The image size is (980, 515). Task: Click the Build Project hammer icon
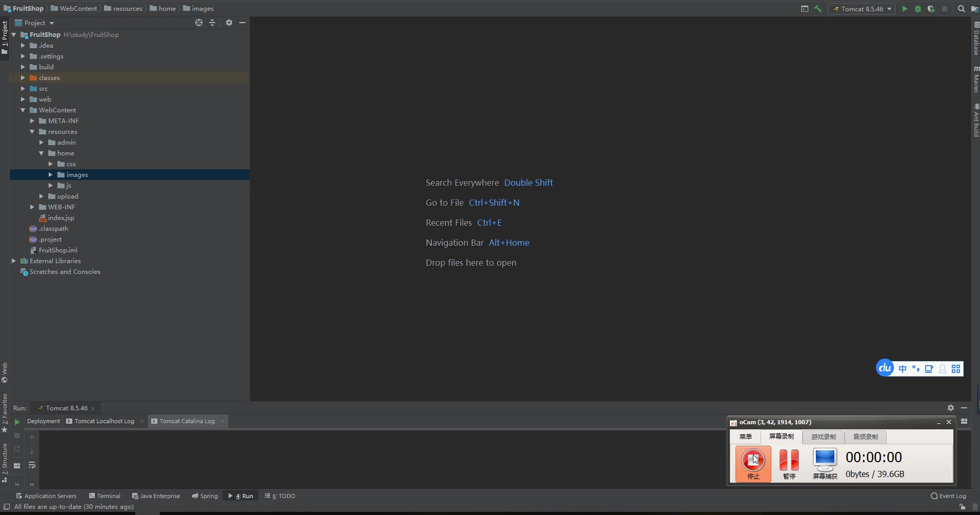pos(818,9)
